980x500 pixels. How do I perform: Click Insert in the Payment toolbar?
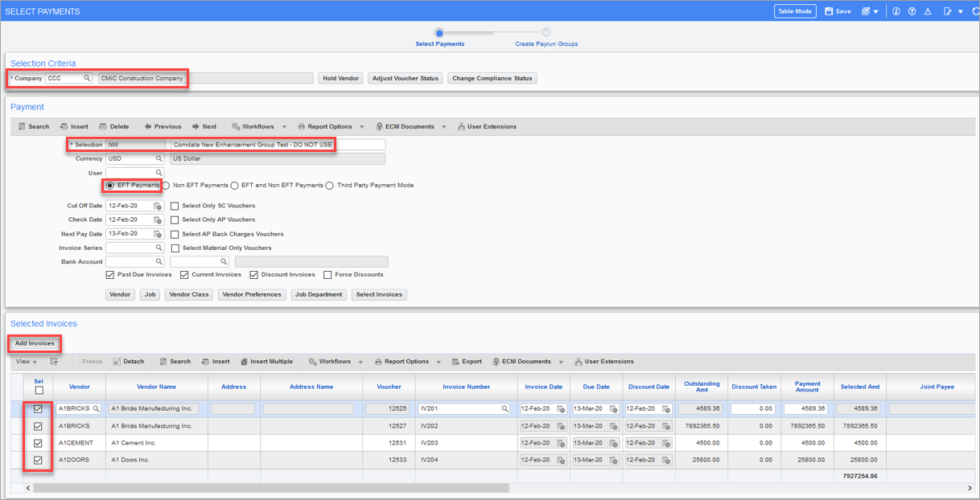pos(74,126)
